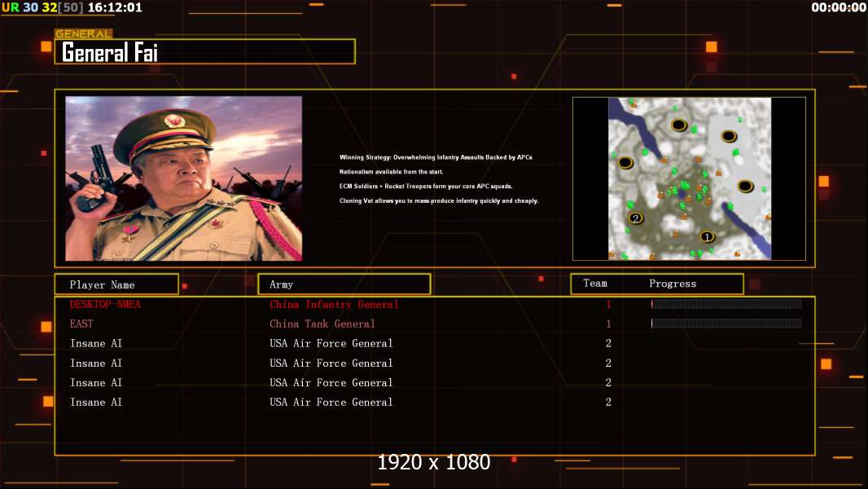Click the GENERAL label tag

84,33
